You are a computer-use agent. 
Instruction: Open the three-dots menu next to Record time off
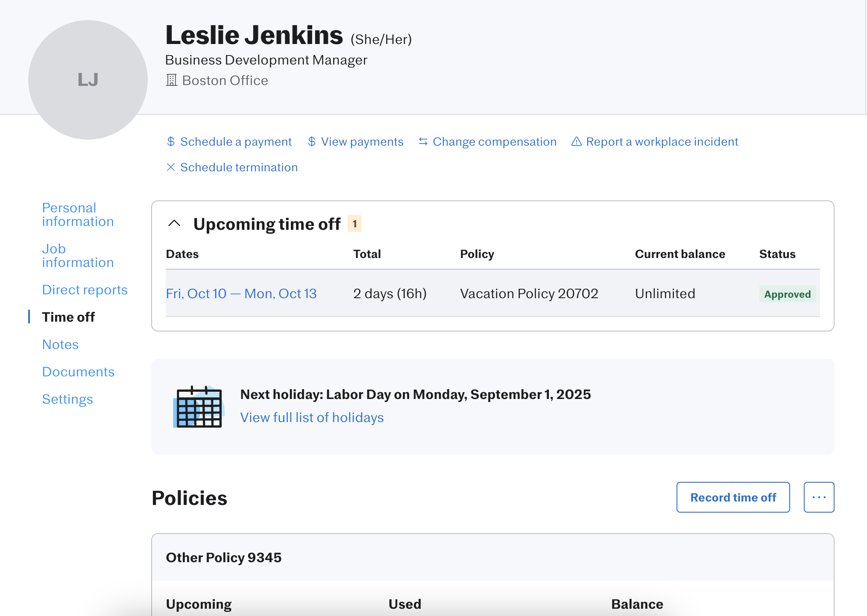coord(819,497)
